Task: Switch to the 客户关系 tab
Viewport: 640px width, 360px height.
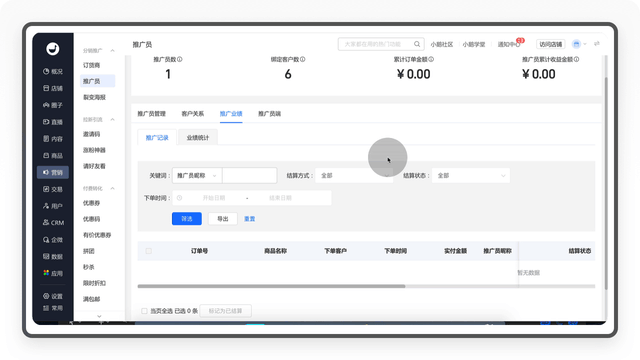Action: (193, 114)
